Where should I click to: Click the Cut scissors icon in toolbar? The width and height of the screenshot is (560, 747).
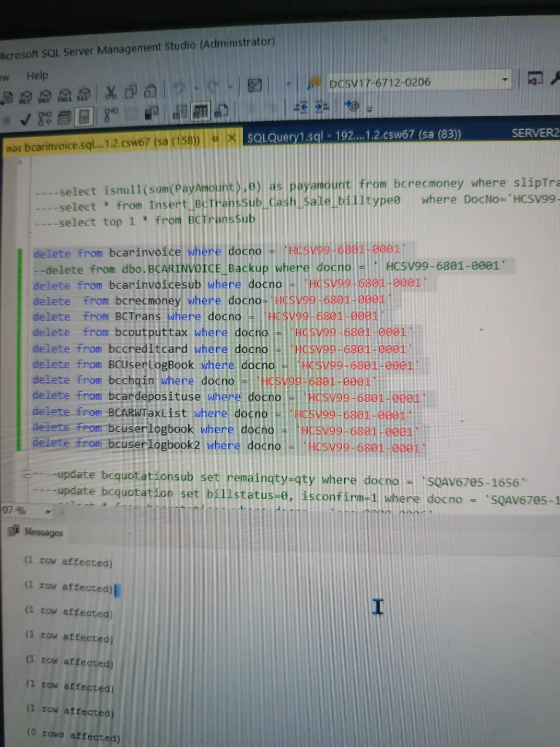pyautogui.click(x=111, y=93)
